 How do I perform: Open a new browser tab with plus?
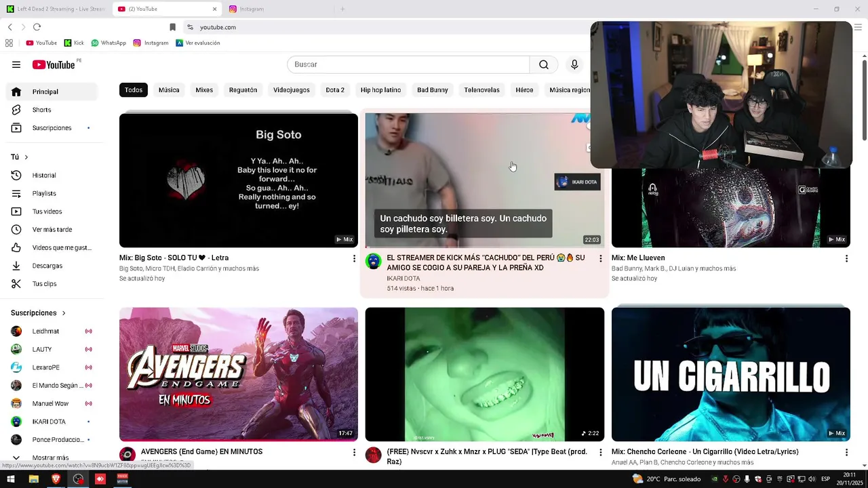[x=342, y=9]
